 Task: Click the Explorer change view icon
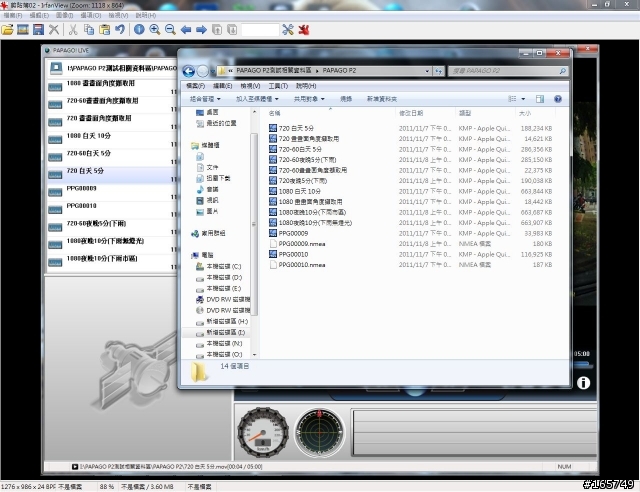[512, 99]
